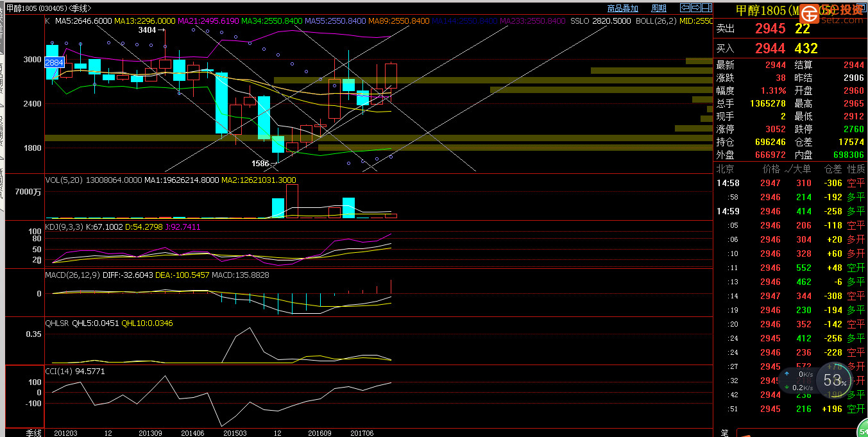This screenshot has width=868, height=437.
Task: Click the 涨停 limit-up value 3052
Action: (776, 129)
